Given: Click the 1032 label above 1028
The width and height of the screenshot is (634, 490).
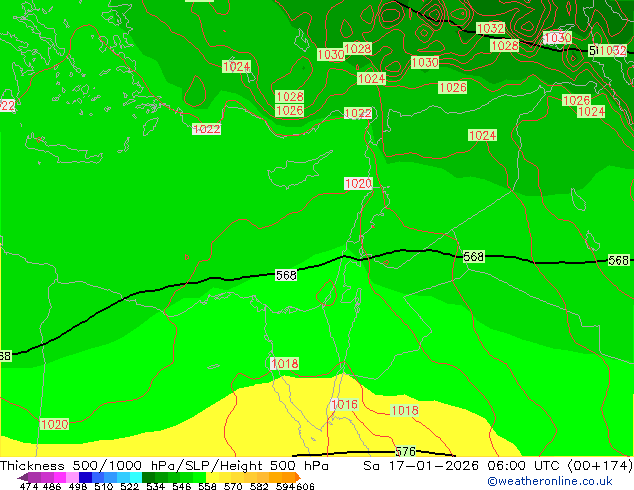Looking at the screenshot, I should coord(490,28).
